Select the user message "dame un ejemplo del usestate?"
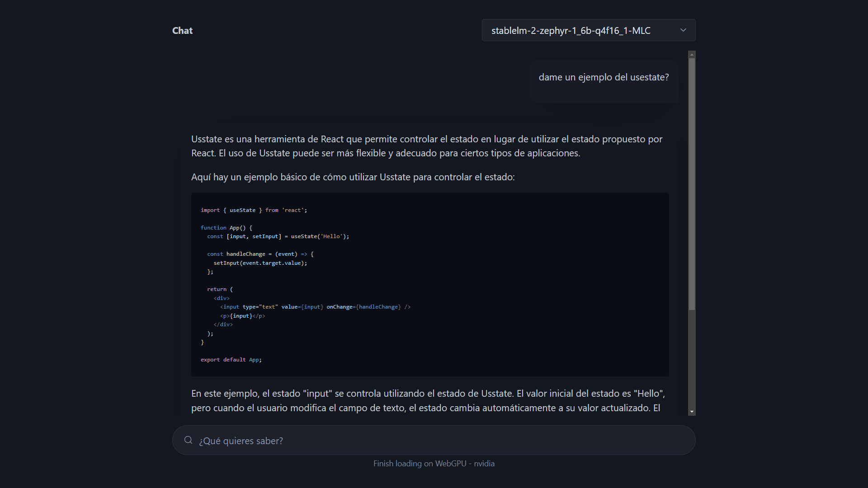 pos(604,77)
